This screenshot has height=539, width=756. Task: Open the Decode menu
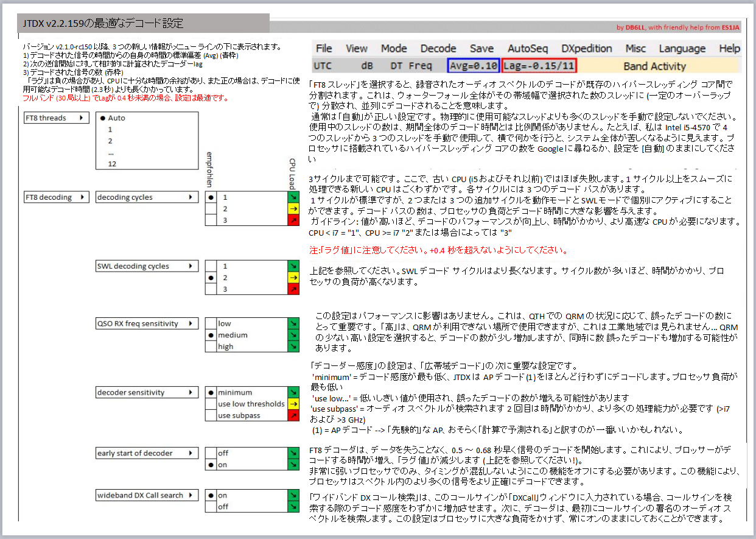(x=438, y=49)
